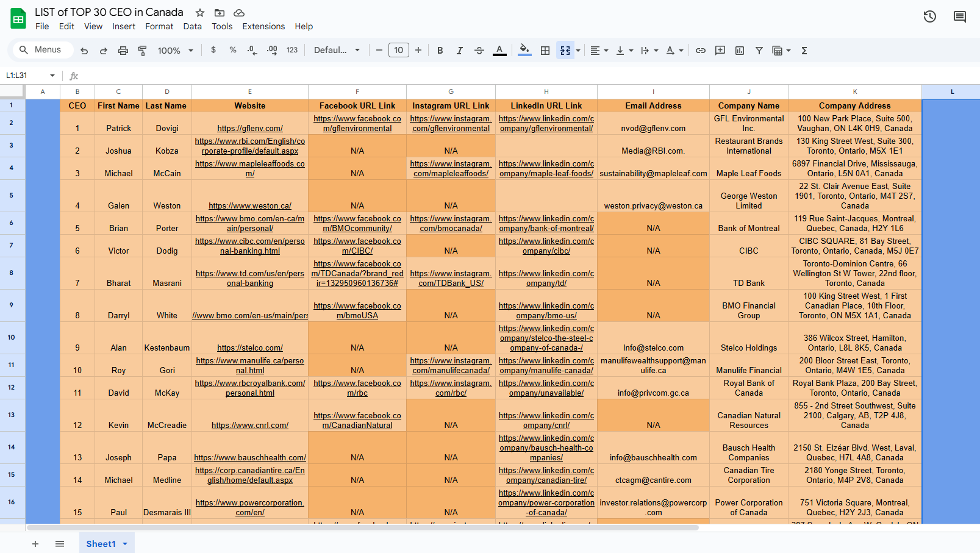Image resolution: width=980 pixels, height=553 pixels.
Task: Insert chart icon in toolbar
Action: [x=740, y=51]
